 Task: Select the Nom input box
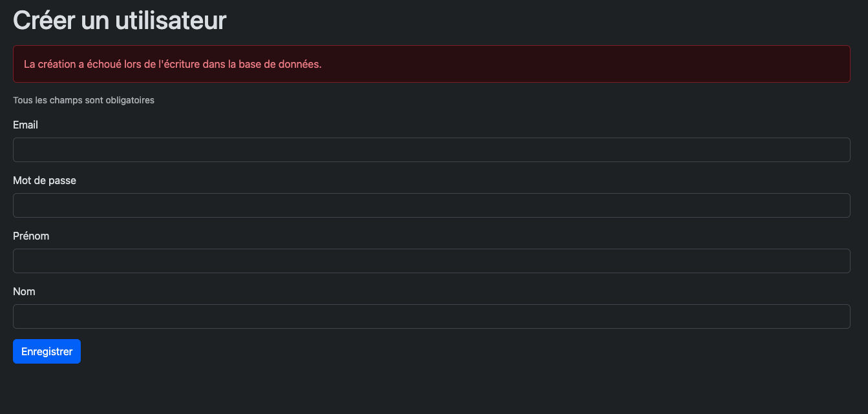[x=431, y=316]
